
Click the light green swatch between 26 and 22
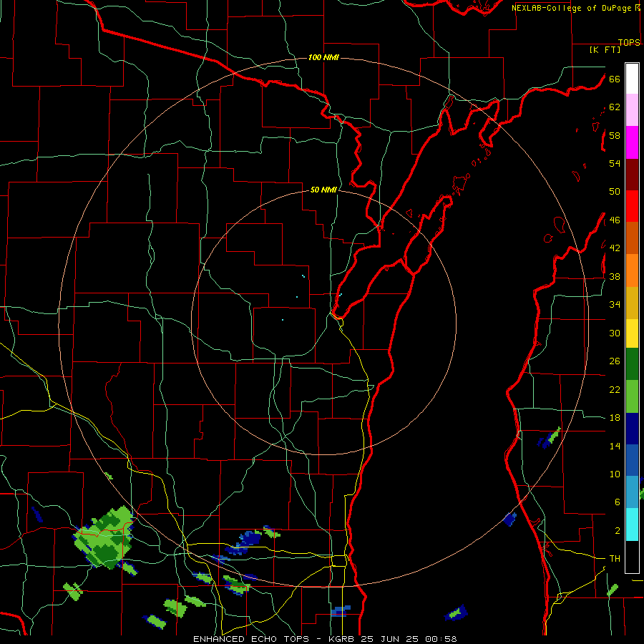632,396
